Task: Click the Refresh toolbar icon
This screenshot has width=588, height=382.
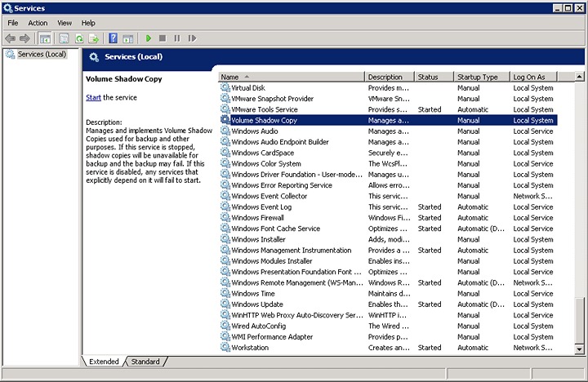Action: coord(79,38)
